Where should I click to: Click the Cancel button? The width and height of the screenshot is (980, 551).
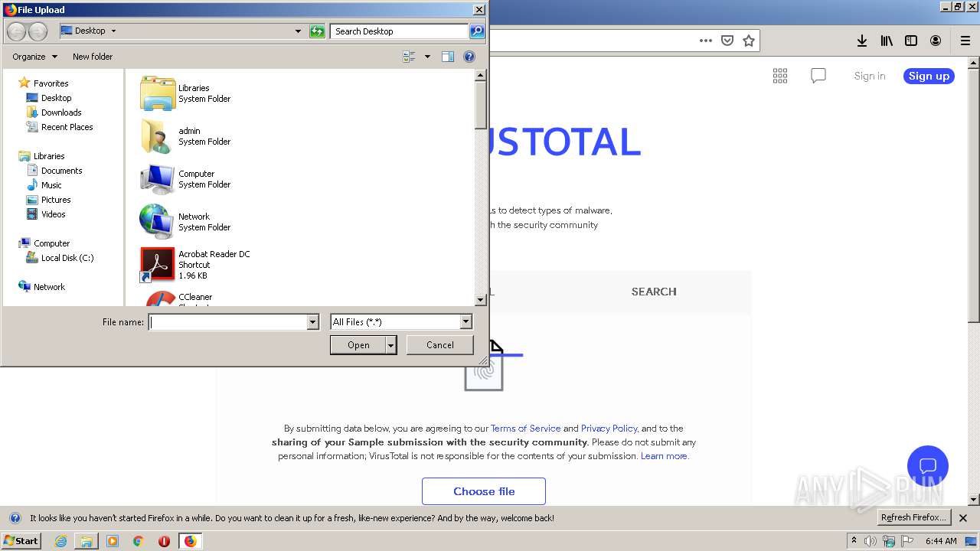[x=440, y=345]
